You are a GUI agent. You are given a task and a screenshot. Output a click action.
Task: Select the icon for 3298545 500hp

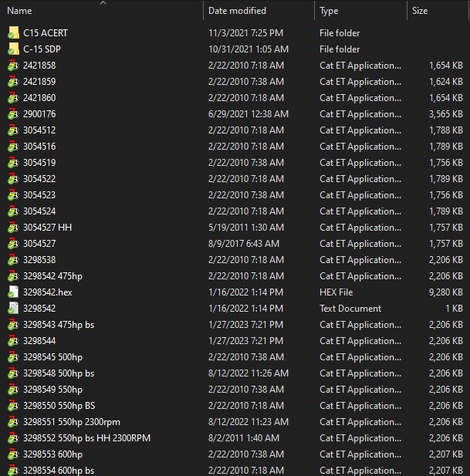[x=13, y=357]
